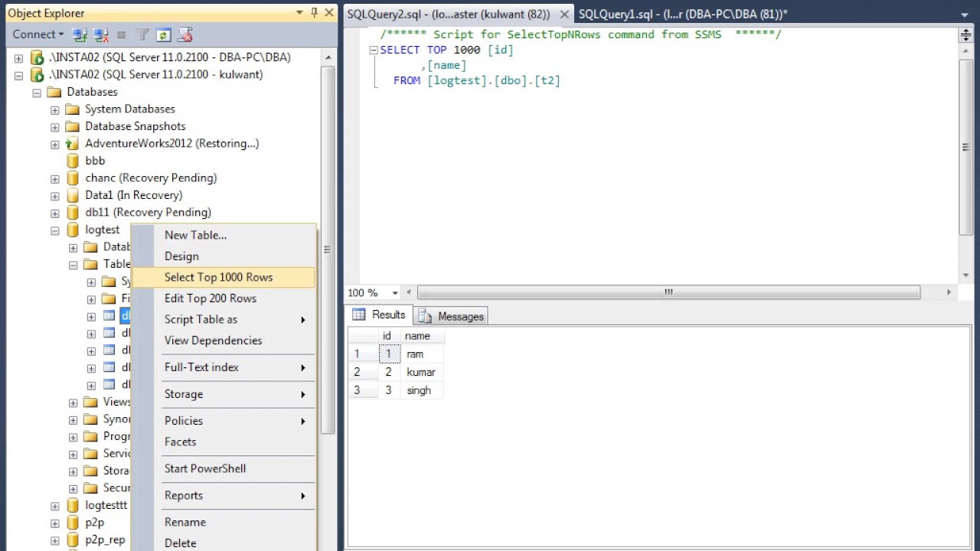Viewport: 980px width, 551px height.
Task: Open the Script Table as submenu
Action: coord(224,319)
